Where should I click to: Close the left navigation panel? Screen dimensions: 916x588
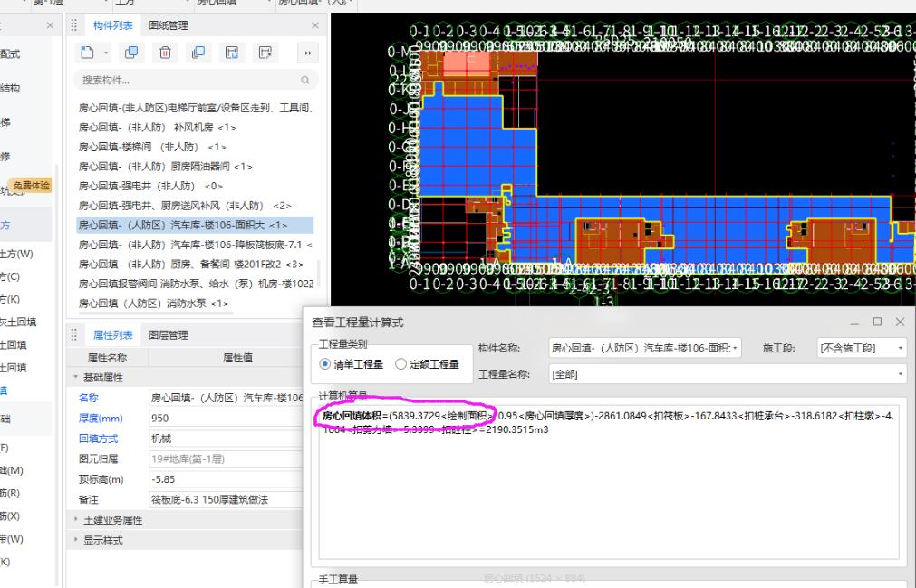50,25
